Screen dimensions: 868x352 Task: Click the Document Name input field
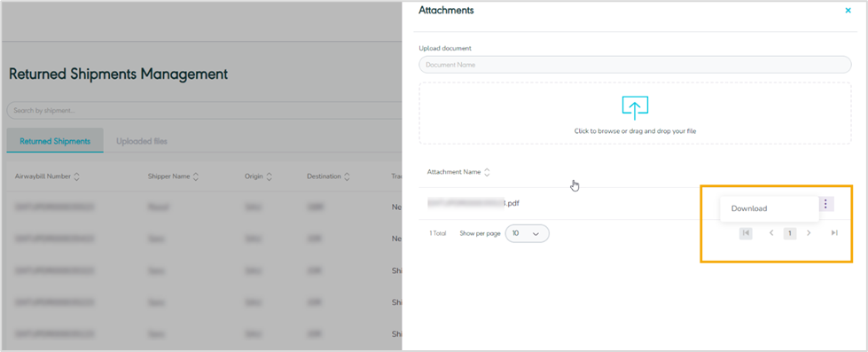pyautogui.click(x=635, y=65)
